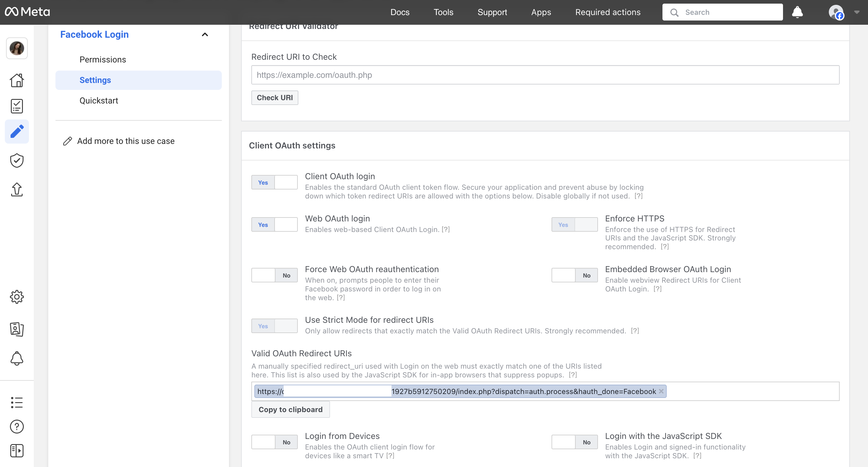This screenshot has width=868, height=467.
Task: Collapse the Facebook Login section chevron
Action: pyautogui.click(x=205, y=34)
